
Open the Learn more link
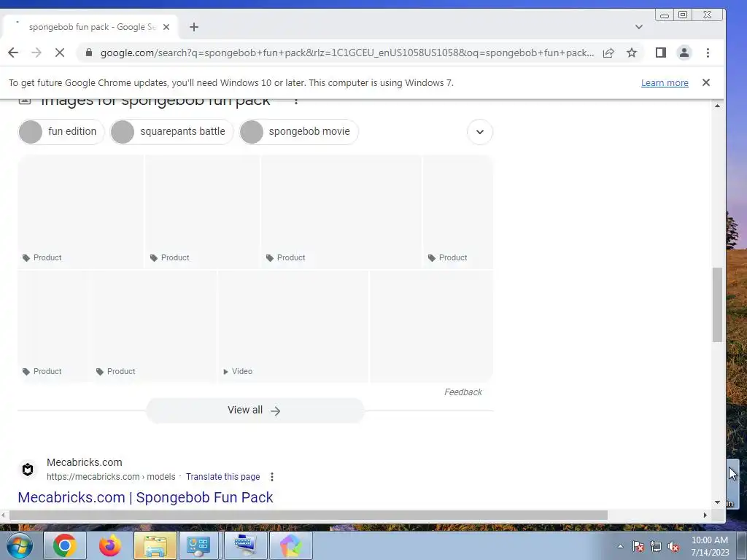click(665, 83)
